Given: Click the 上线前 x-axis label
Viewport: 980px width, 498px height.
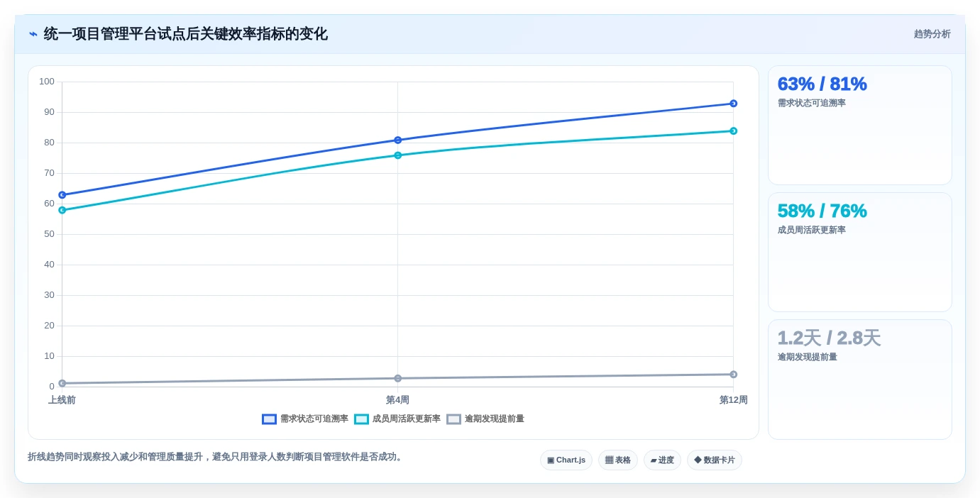Looking at the screenshot, I should [x=62, y=400].
